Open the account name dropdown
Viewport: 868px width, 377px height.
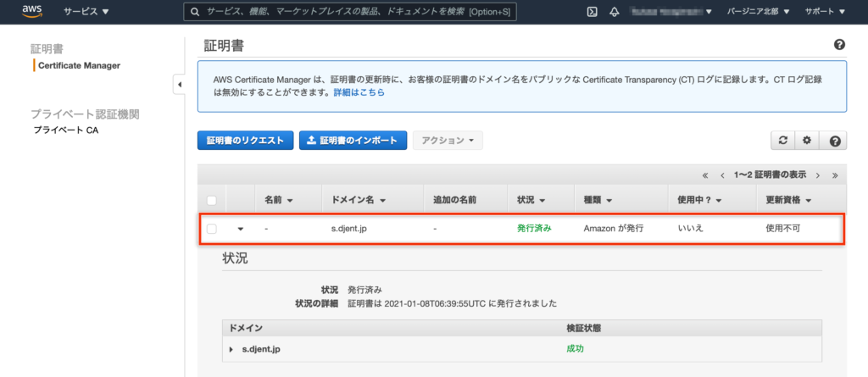click(671, 12)
